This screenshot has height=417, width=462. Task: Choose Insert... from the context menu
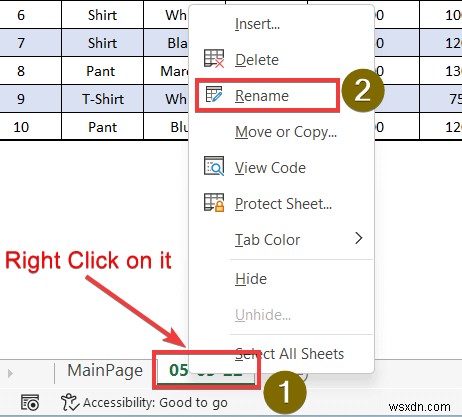[x=257, y=24]
